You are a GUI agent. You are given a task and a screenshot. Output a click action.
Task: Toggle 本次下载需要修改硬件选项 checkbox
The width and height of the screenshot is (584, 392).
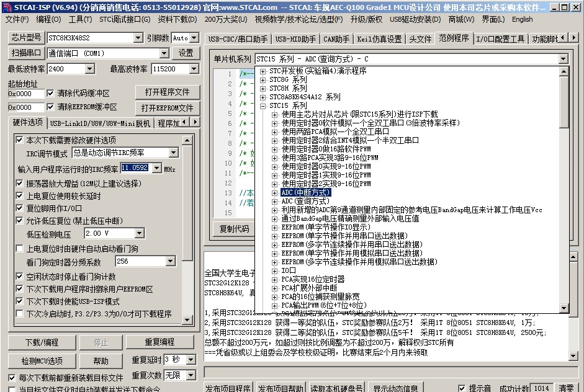19,140
